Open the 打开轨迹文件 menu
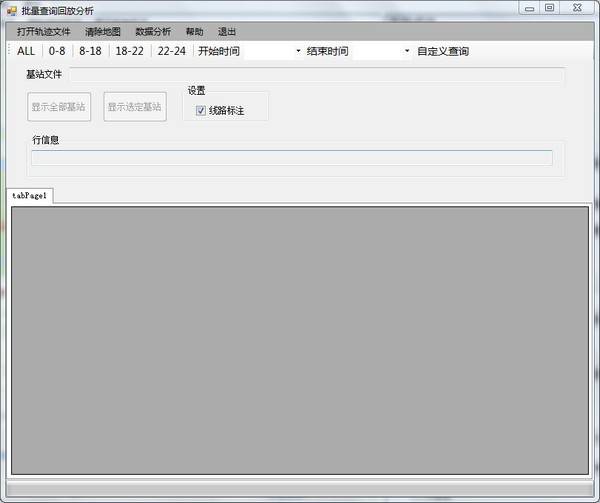Viewport: 600px width, 503px height. click(44, 32)
